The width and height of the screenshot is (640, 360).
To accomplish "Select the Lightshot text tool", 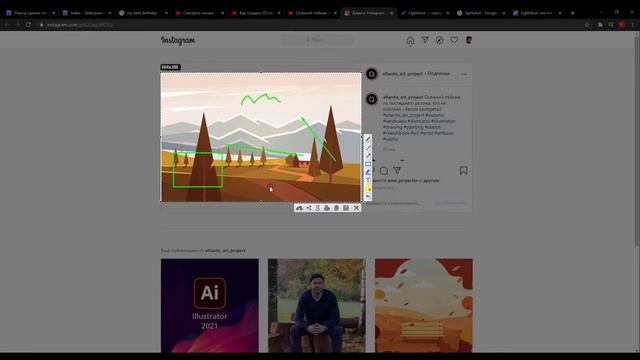I will [x=368, y=180].
